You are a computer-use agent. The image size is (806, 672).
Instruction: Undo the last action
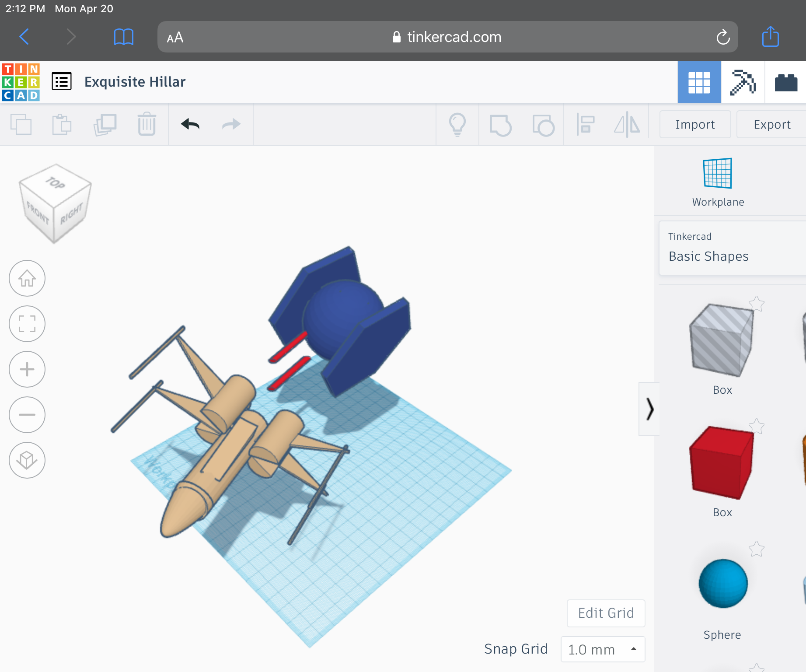click(x=190, y=124)
